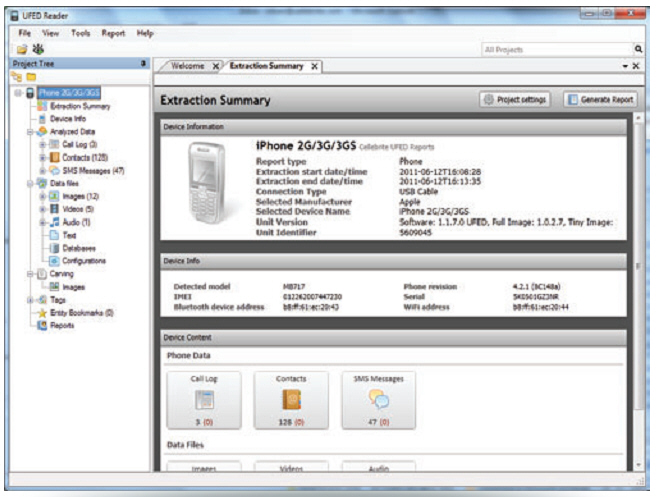Click the vertical scrollbar in summary pane
Screen dimensions: 657x497
638,266
